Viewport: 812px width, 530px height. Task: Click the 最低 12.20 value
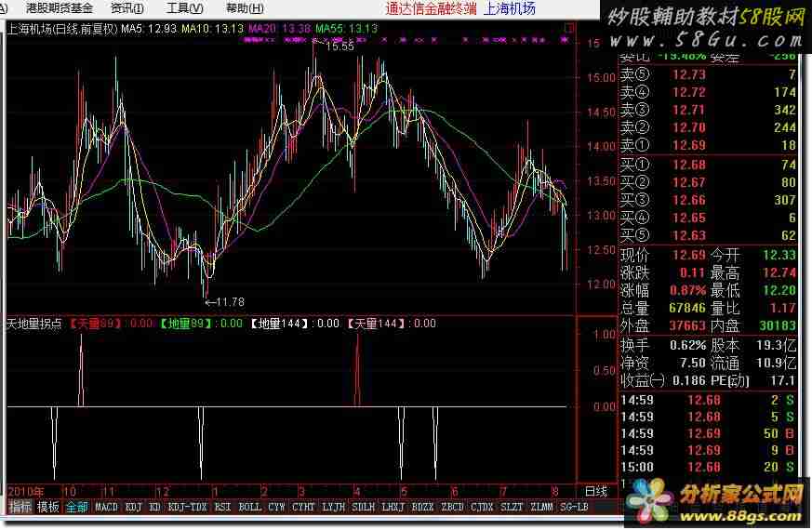(779, 290)
